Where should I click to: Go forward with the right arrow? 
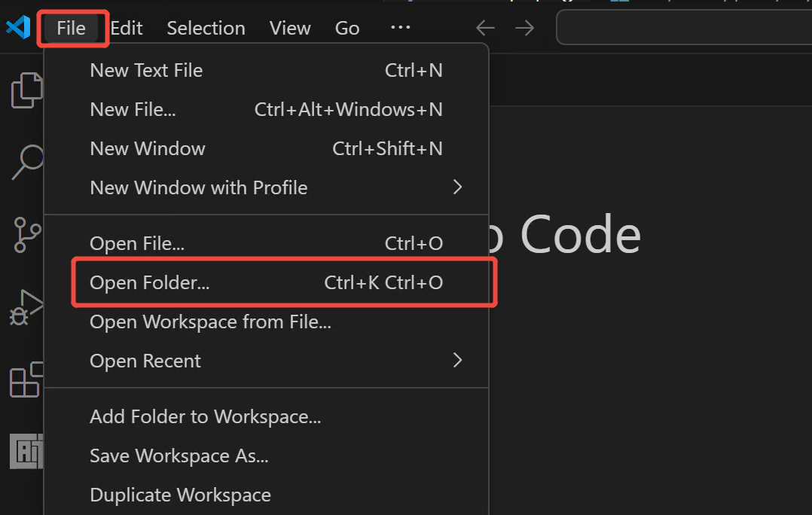(x=524, y=28)
